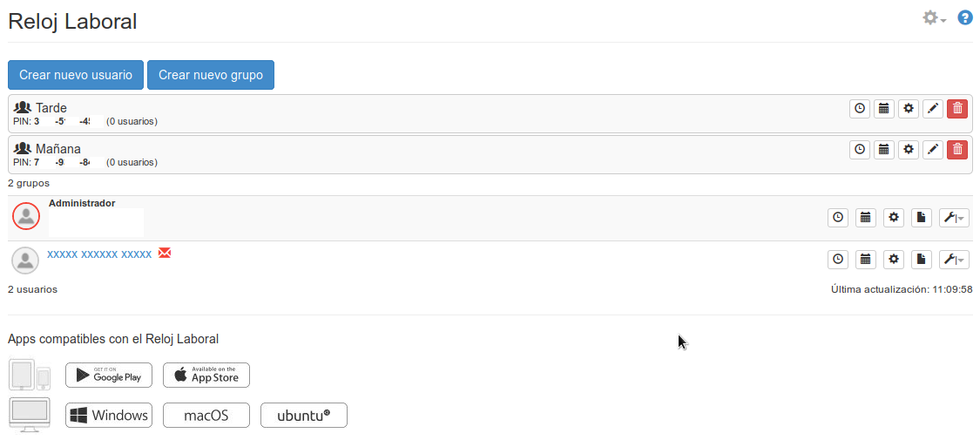Viewport: 980px width, 440px height.
Task: Delete the Mañana group
Action: click(957, 149)
